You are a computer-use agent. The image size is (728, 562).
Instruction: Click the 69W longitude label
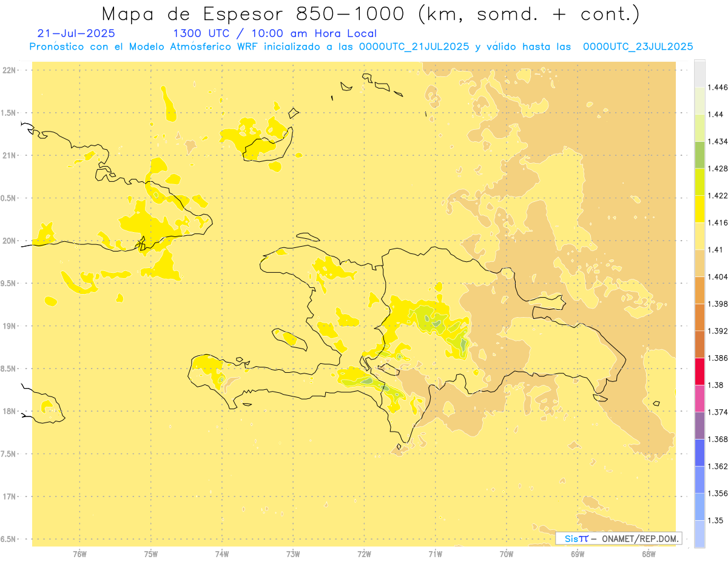coord(578,554)
